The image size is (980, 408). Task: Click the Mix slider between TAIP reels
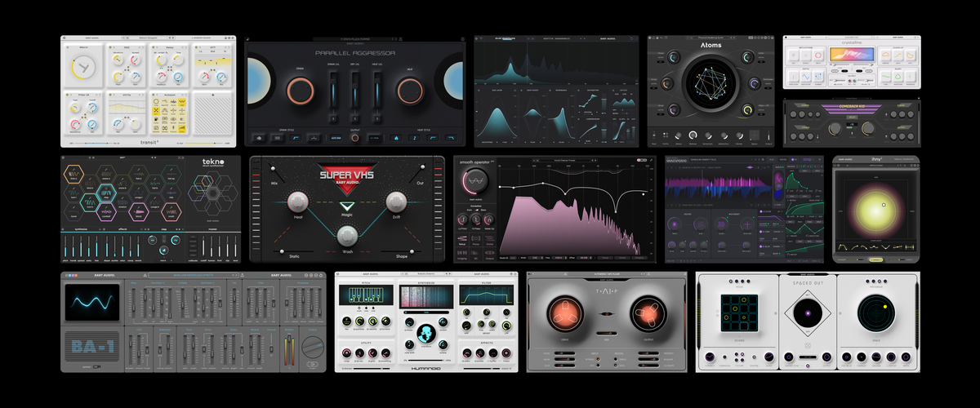click(x=607, y=333)
